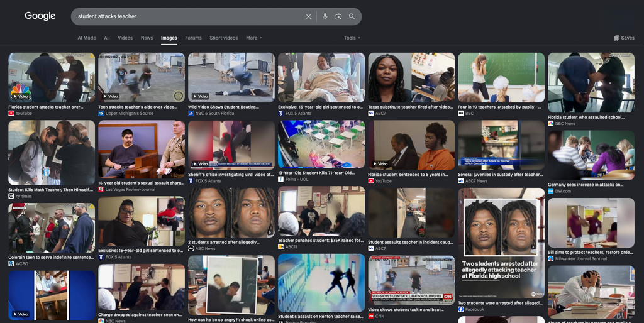This screenshot has width=644, height=323.
Task: Open Bill aims to protect teachers link
Action: pos(589,253)
